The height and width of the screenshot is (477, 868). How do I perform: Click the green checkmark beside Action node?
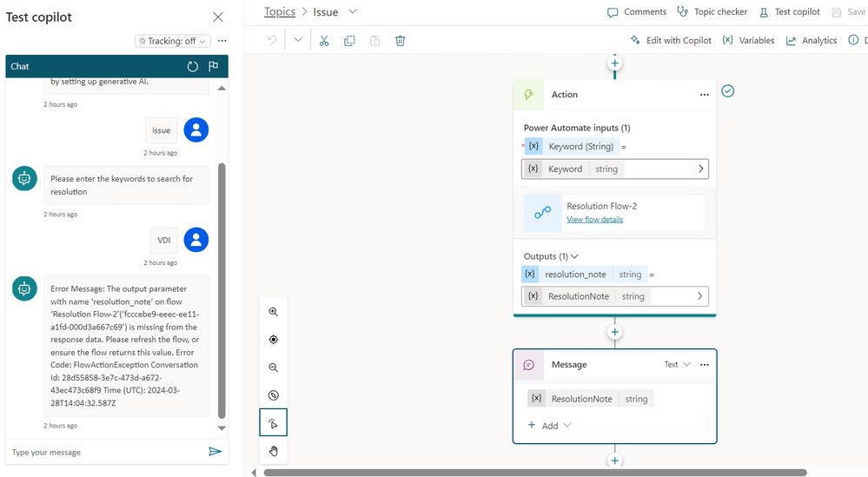click(727, 90)
